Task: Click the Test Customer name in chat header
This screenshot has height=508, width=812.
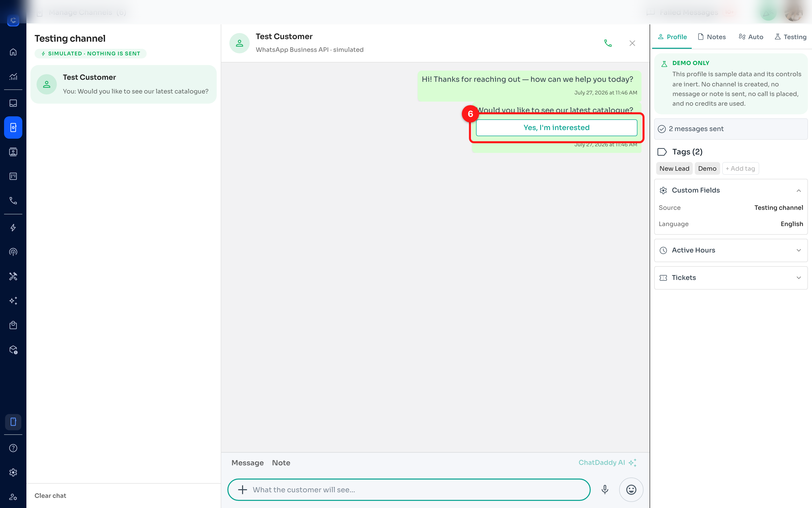Action: (284, 36)
